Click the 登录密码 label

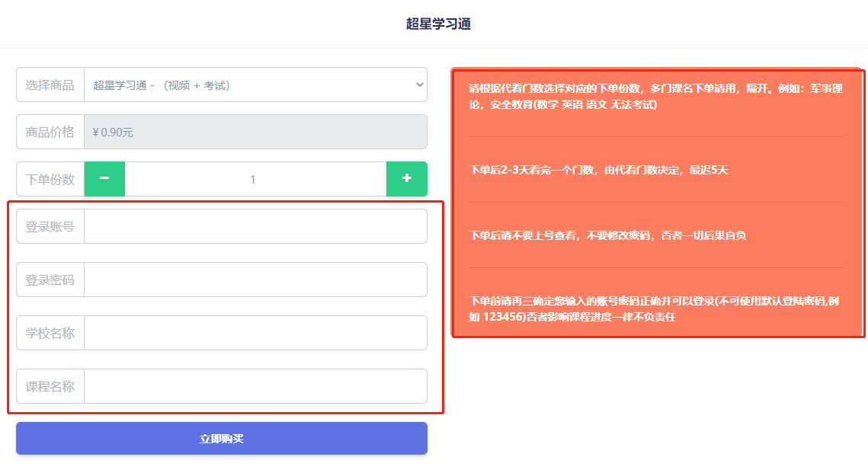(50, 280)
